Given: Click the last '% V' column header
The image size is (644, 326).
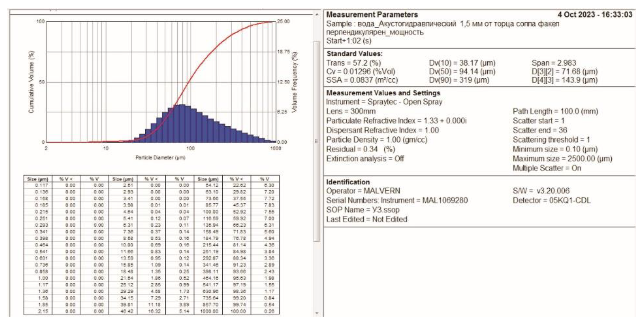Looking at the screenshot, I should tap(265, 179).
